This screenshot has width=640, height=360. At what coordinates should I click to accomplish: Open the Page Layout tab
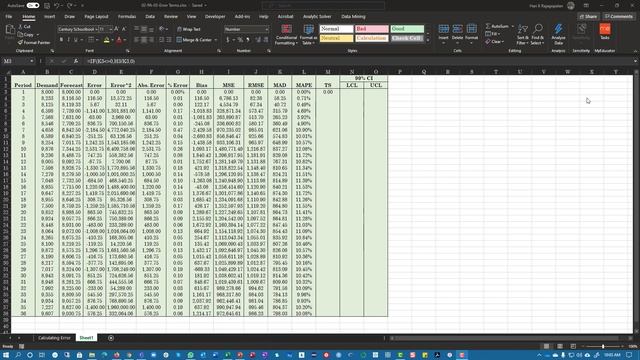(96, 17)
